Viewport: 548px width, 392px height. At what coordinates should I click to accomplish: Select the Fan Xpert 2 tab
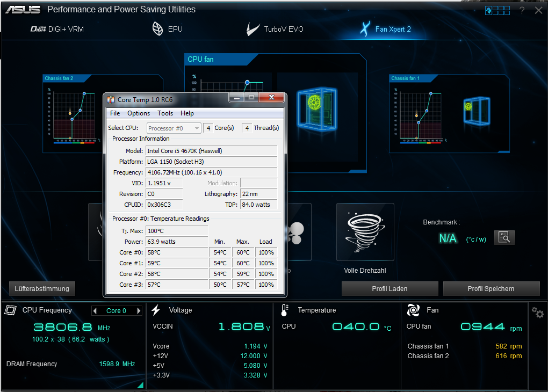pos(386,29)
